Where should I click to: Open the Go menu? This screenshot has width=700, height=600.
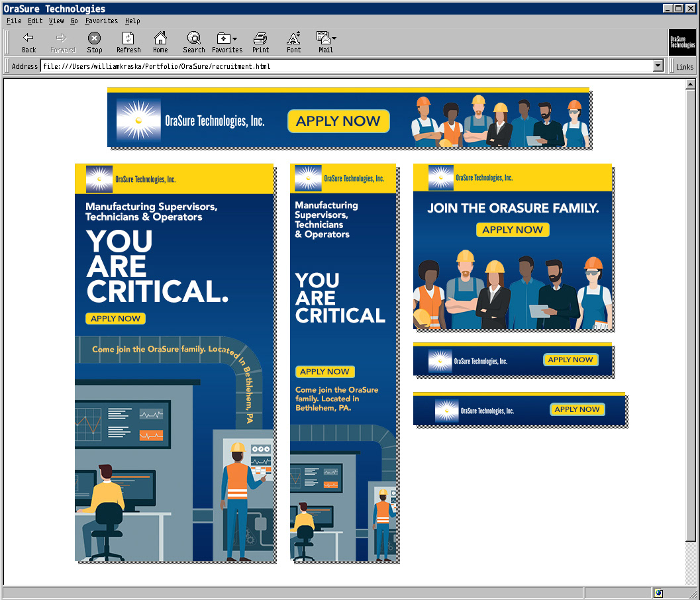pos(74,21)
